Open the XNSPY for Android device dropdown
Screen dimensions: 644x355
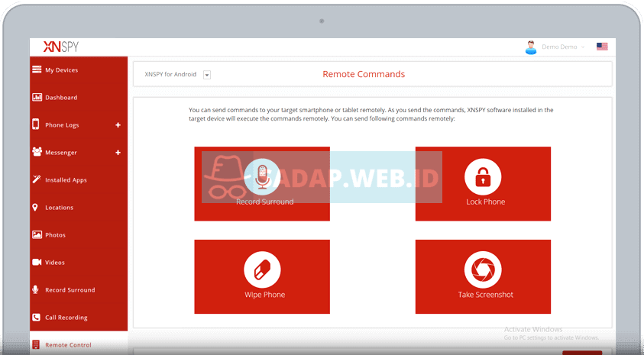[207, 75]
